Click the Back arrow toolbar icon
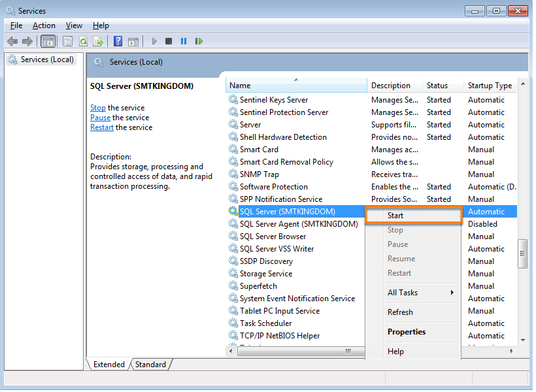The image size is (536, 392). pyautogui.click(x=12, y=42)
